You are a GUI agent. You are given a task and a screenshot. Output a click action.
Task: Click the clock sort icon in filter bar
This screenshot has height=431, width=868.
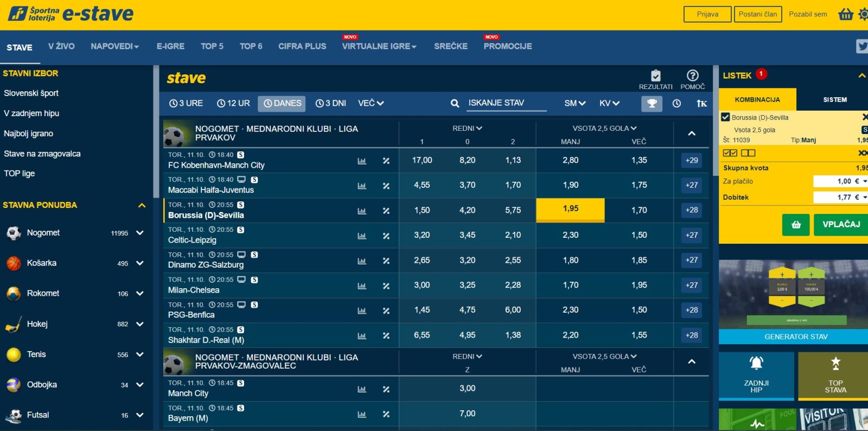[x=676, y=103]
